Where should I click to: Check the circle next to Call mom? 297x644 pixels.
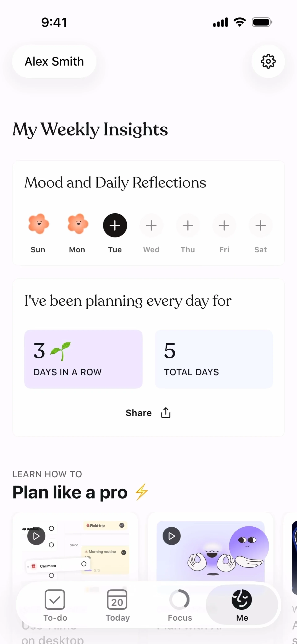(x=84, y=564)
